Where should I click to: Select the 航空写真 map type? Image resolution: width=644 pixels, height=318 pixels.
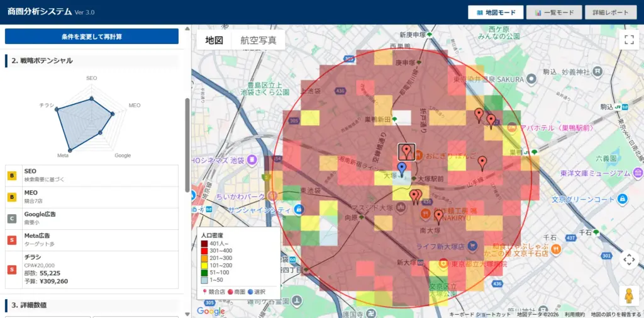[x=258, y=40]
